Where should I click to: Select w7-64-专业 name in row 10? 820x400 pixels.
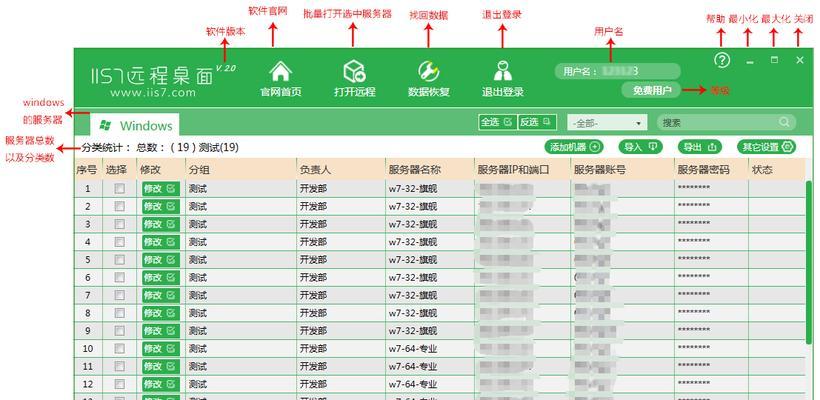click(x=413, y=349)
